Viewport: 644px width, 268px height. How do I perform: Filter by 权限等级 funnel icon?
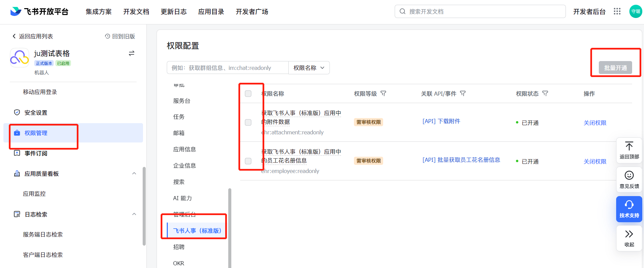click(383, 93)
